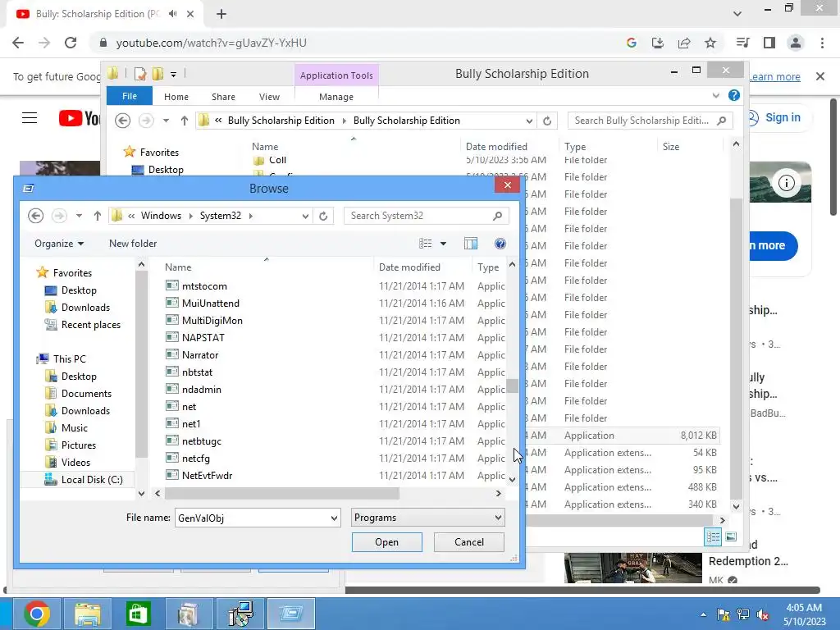Expand File name combo box dropdown
This screenshot has width=840, height=630.
click(x=333, y=518)
